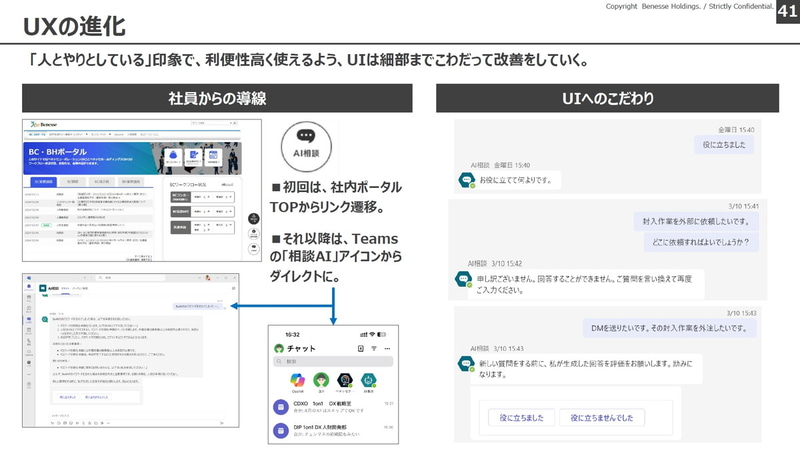Open the purse icon tile on portal banner
Viewport: 800px width, 450px height.
tap(173, 156)
